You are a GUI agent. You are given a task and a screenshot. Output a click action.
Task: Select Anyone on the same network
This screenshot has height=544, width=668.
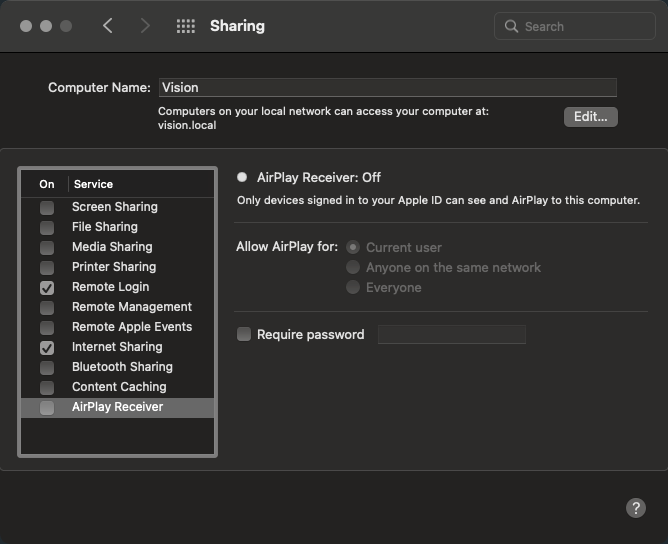(353, 267)
